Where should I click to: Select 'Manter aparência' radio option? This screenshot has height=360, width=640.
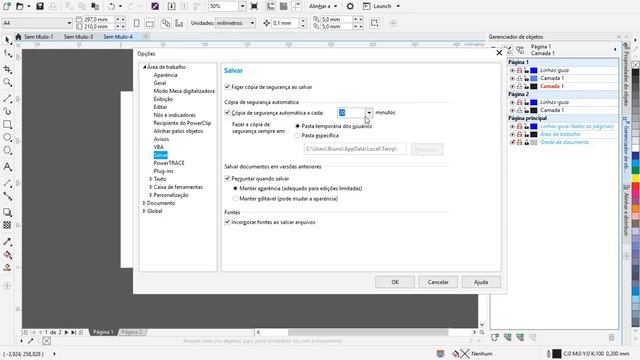[235, 189]
